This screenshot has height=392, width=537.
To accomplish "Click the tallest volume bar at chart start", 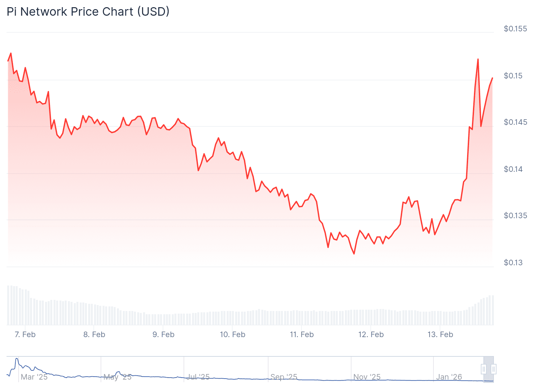I will 8,305.
